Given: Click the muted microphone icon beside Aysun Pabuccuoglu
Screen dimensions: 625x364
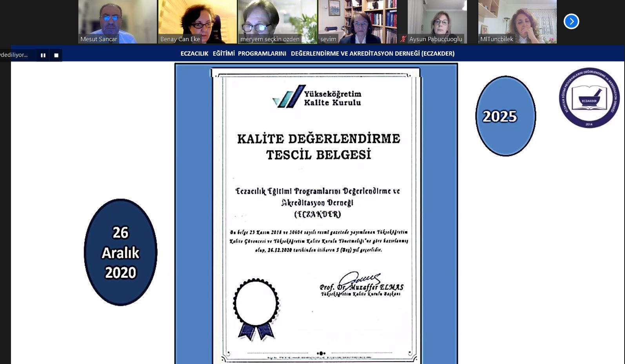Looking at the screenshot, I should tap(403, 39).
